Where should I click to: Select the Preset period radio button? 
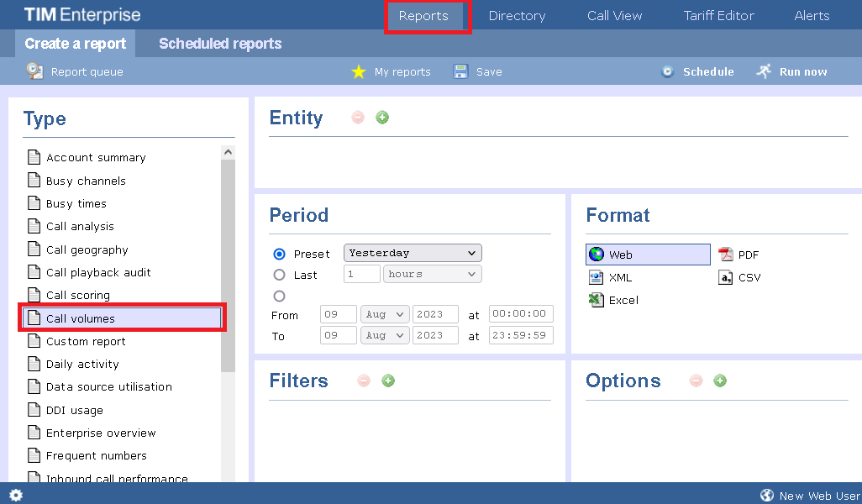[x=280, y=254]
